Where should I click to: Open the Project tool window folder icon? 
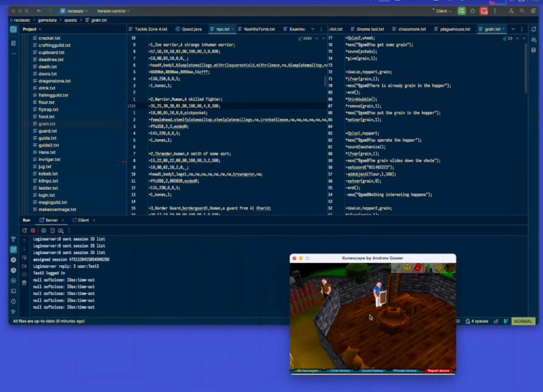pyautogui.click(x=13, y=29)
